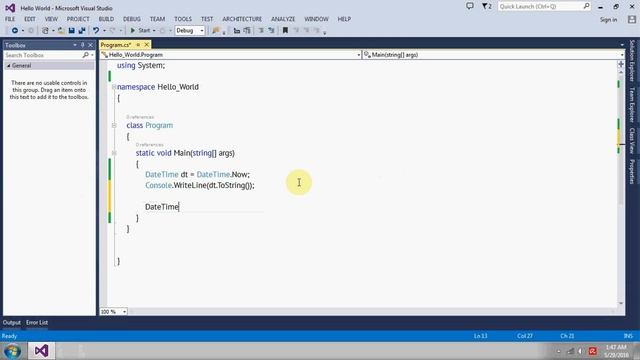Click the Find in Files toolbar icon

click(216, 31)
